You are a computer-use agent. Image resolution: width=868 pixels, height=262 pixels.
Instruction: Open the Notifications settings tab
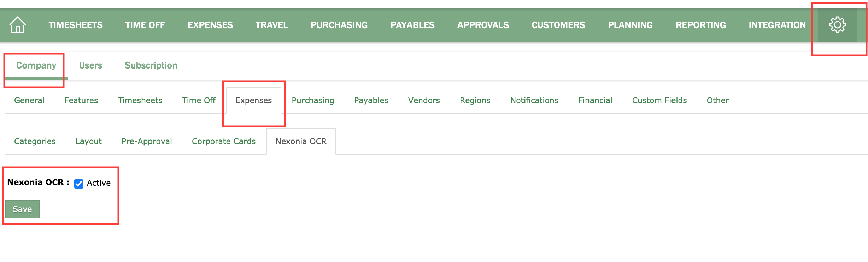tap(534, 100)
